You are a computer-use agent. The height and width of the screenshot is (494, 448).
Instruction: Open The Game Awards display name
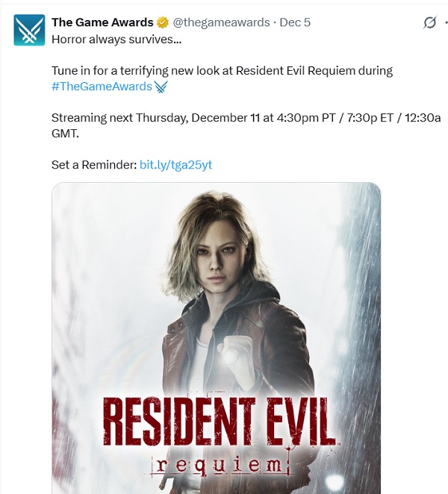point(102,22)
